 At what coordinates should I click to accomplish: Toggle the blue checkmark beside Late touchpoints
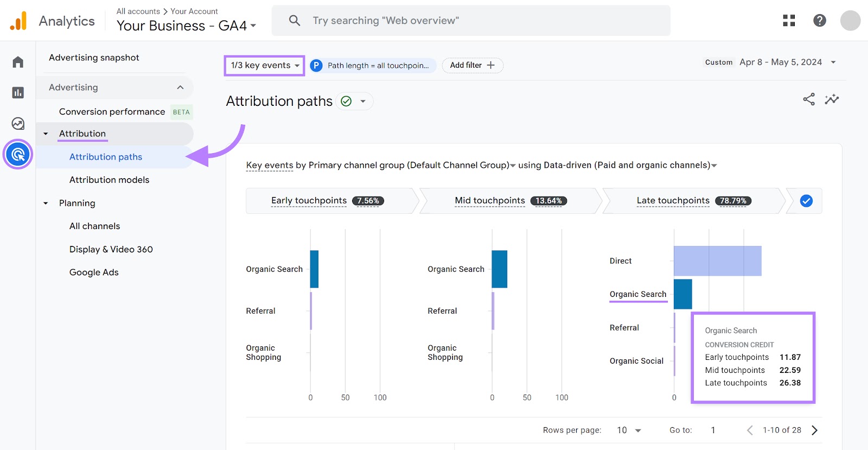pyautogui.click(x=806, y=201)
